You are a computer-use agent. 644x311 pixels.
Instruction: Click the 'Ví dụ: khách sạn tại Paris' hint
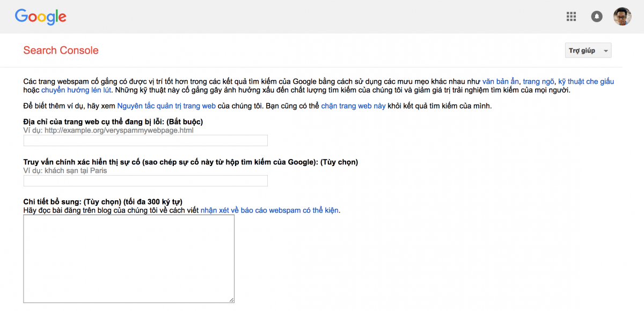coord(65,170)
